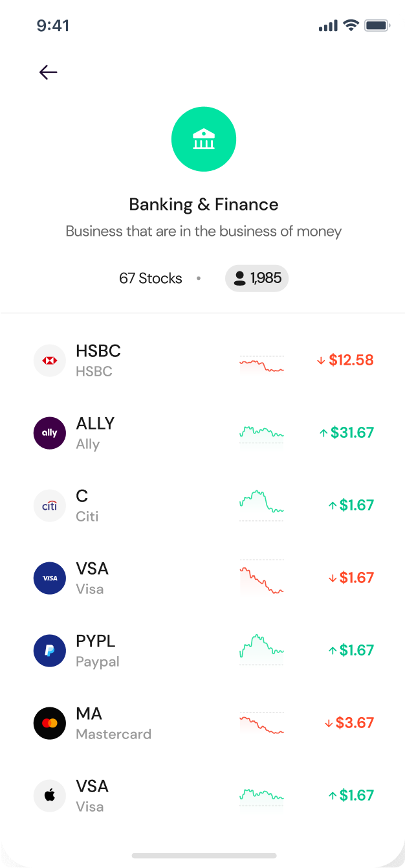The width and height of the screenshot is (405, 868).
Task: Select the HSBC $12.58 price change
Action: click(x=345, y=360)
